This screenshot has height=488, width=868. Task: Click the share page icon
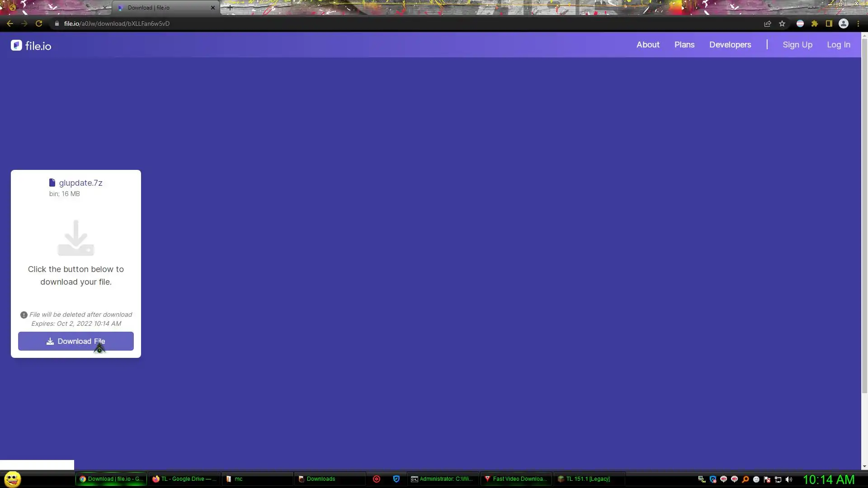pyautogui.click(x=767, y=23)
